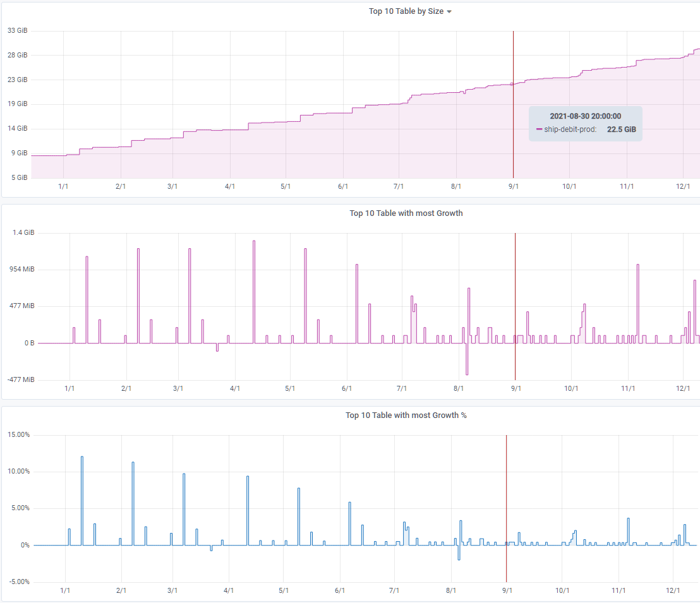The image size is (700, 603).
Task: Click the 1/1 tick in the Size chart
Action: (x=63, y=186)
